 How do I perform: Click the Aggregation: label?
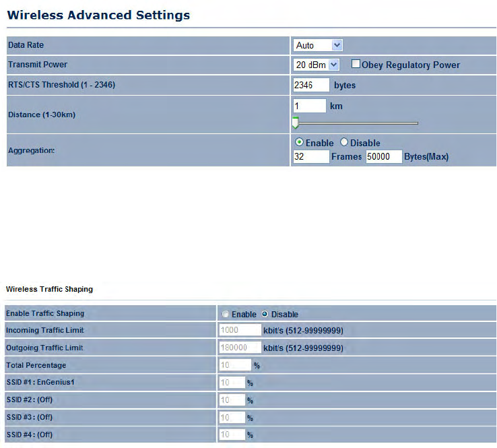[32, 150]
